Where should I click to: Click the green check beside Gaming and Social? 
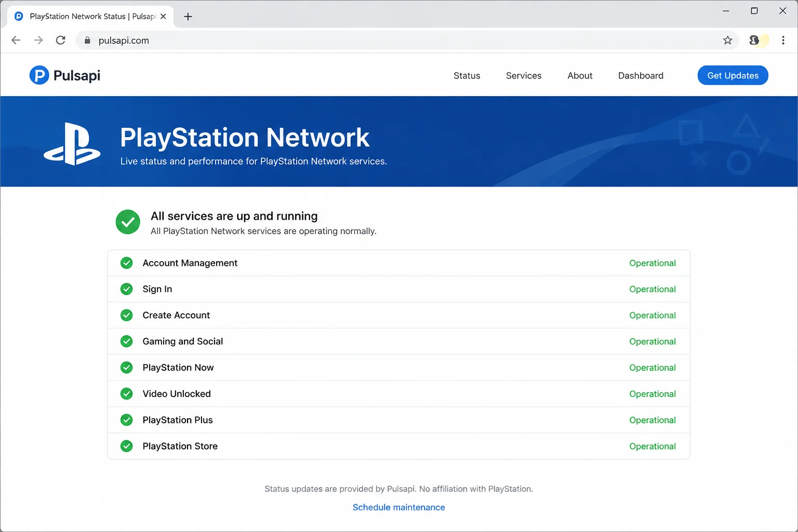click(126, 341)
